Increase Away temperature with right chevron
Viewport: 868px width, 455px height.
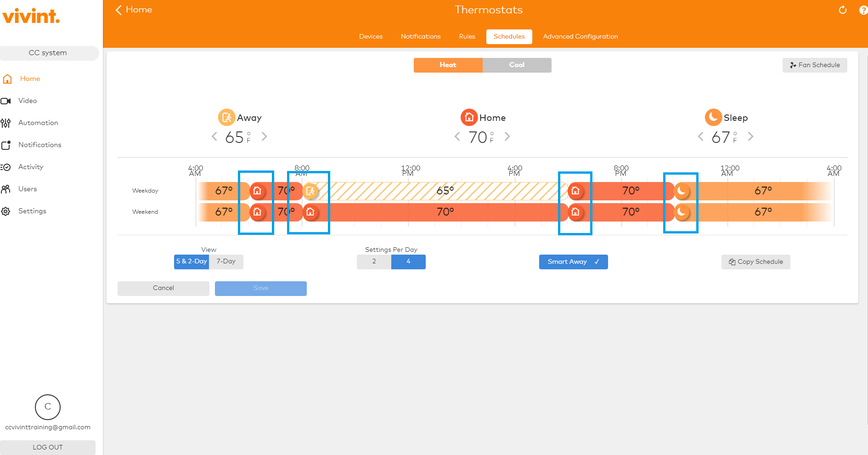pyautogui.click(x=264, y=136)
